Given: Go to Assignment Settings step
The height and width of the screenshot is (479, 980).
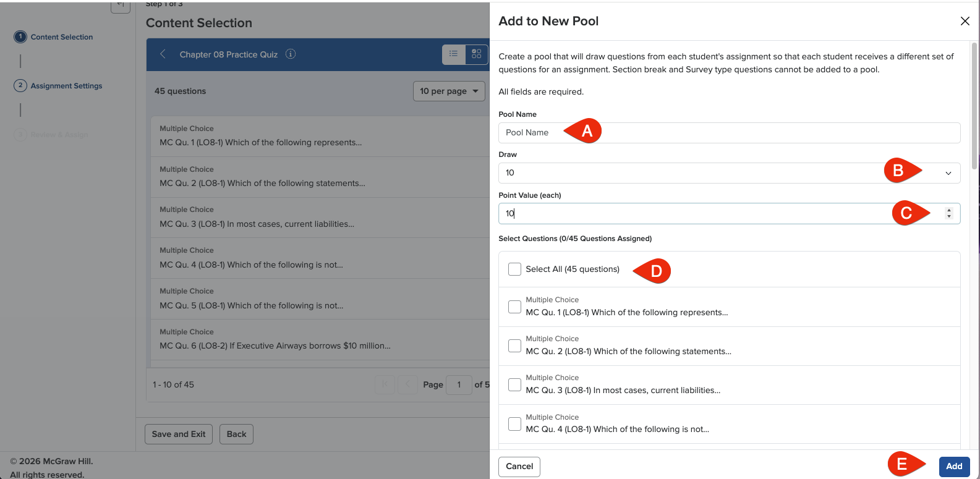Looking at the screenshot, I should (x=66, y=86).
